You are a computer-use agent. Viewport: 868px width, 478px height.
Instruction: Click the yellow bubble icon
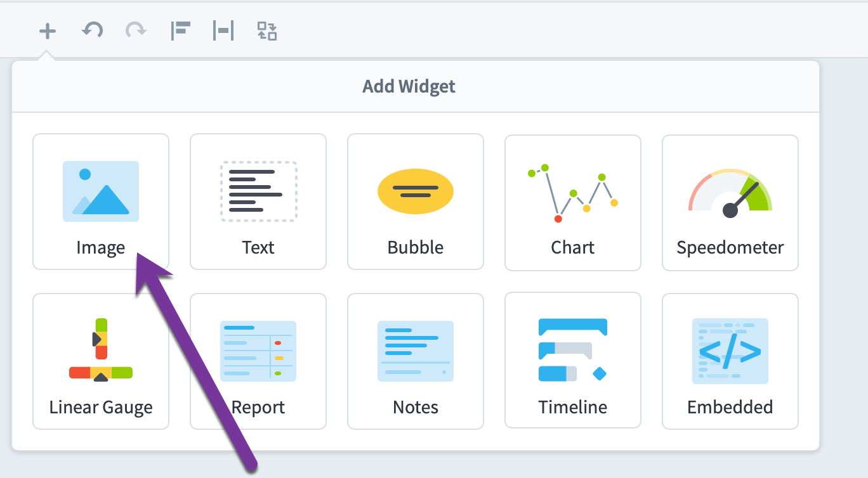[x=416, y=191]
